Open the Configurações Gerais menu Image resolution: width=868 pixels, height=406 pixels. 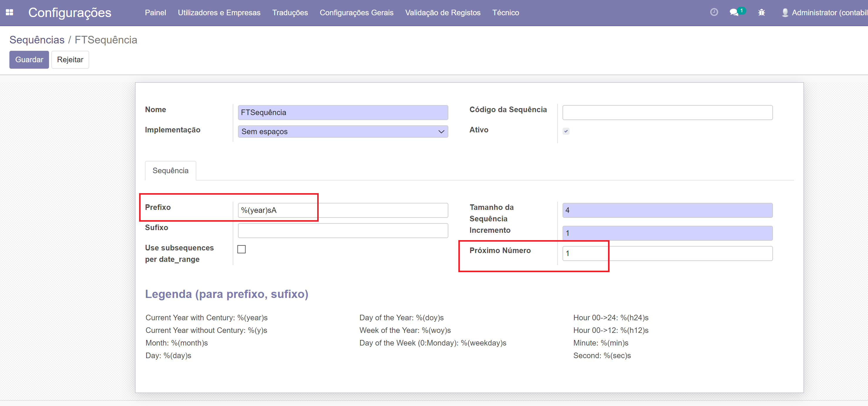(x=356, y=13)
